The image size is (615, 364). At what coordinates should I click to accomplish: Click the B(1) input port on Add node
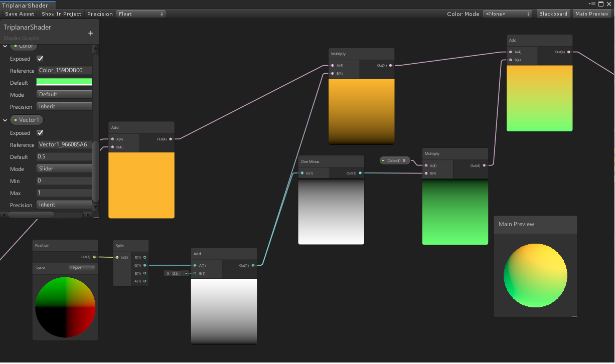tap(195, 273)
